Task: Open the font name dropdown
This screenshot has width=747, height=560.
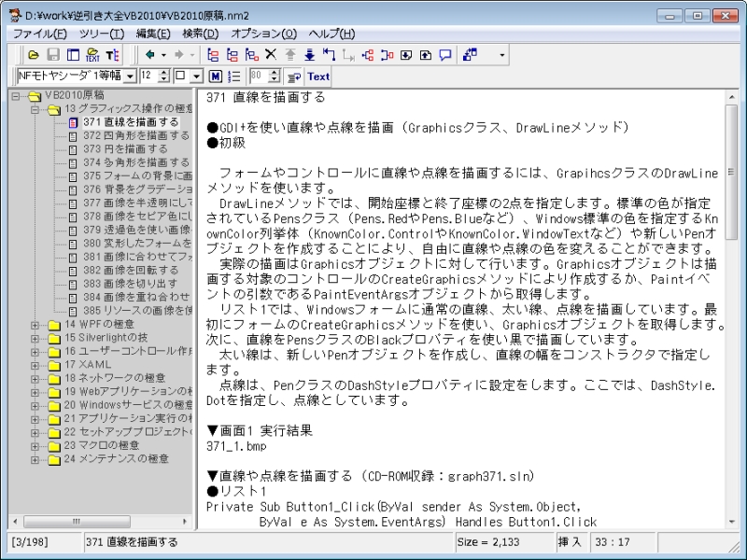Action: click(x=130, y=76)
